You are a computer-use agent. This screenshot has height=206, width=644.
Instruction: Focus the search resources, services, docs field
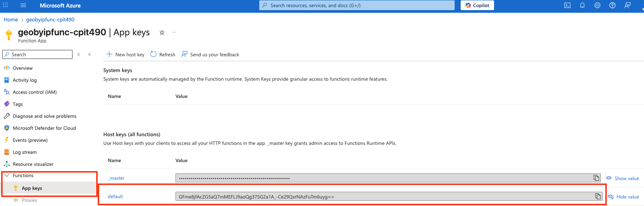[x=357, y=5]
